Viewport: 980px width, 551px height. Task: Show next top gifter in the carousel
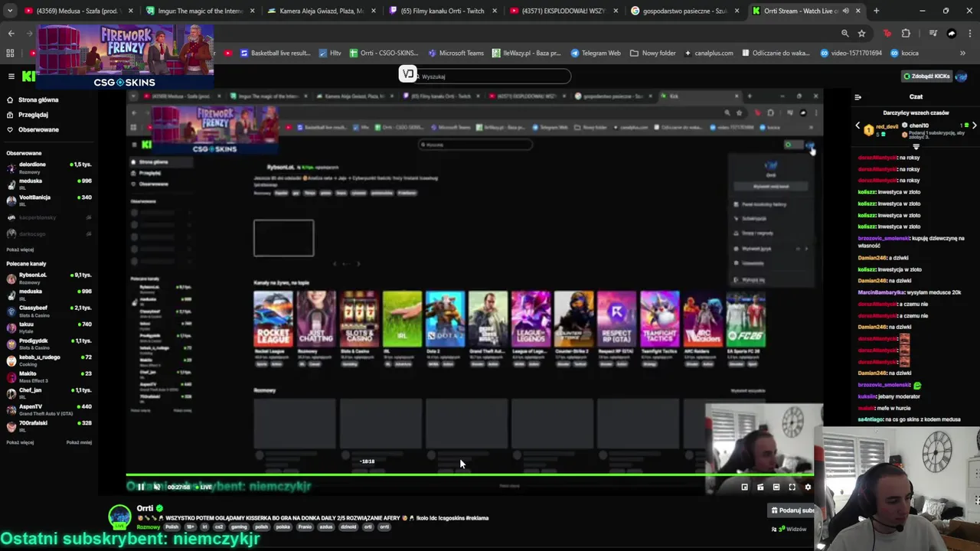(x=974, y=126)
